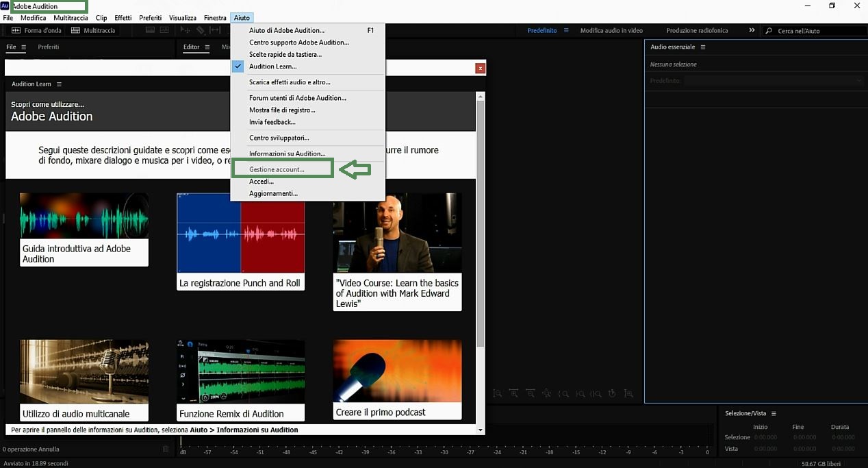Viewport: 868px width, 468px height.
Task: Click the trash icon next to Annulla count
Action: pos(166,449)
